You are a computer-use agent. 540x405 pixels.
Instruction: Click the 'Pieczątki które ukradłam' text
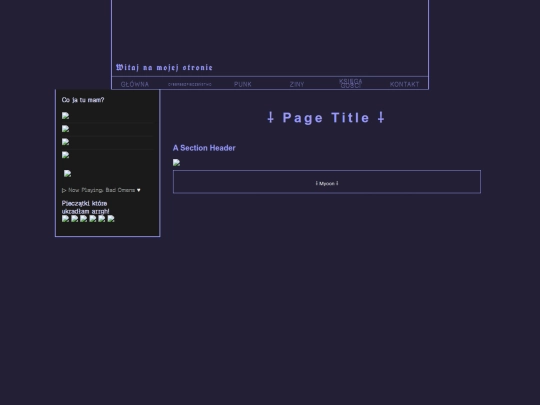(x=85, y=207)
